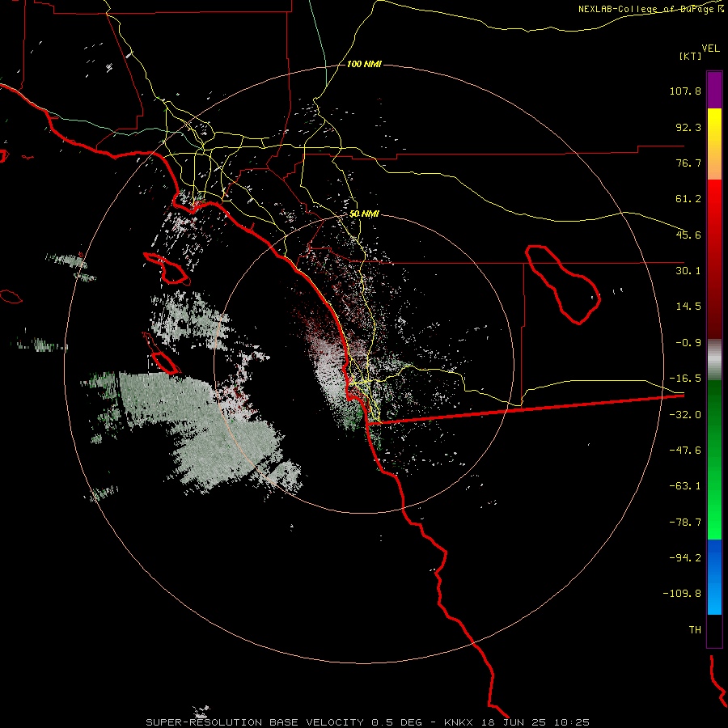Click the VEL legend title

point(710,48)
